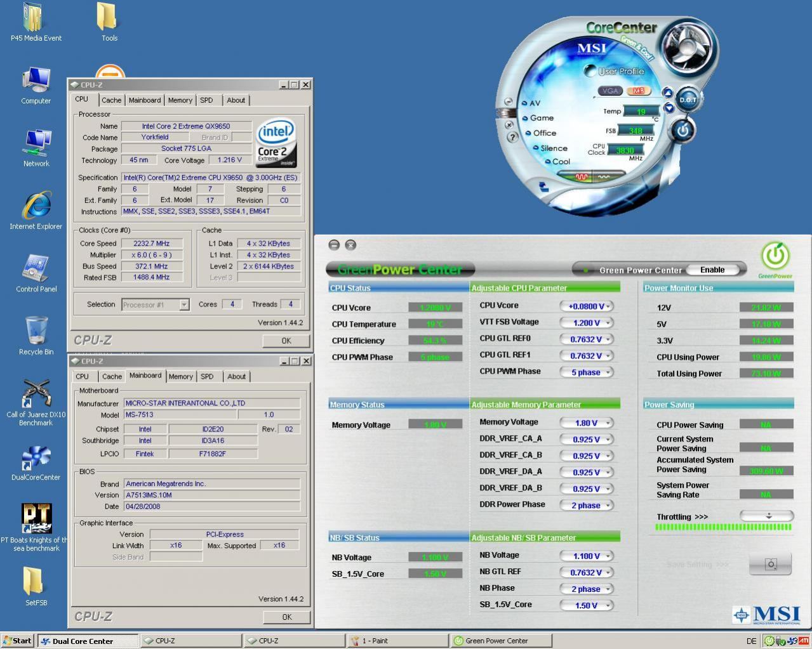Click the Start button

coord(17,641)
